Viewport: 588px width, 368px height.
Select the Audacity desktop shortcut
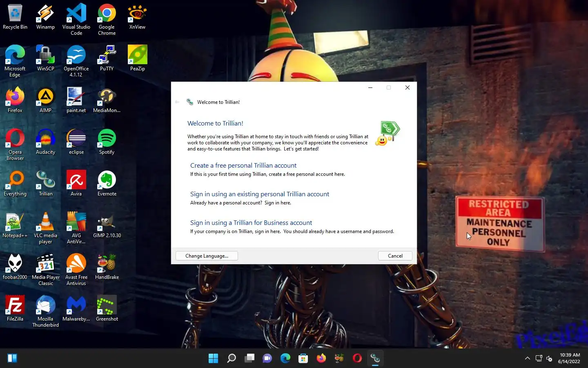tap(45, 142)
